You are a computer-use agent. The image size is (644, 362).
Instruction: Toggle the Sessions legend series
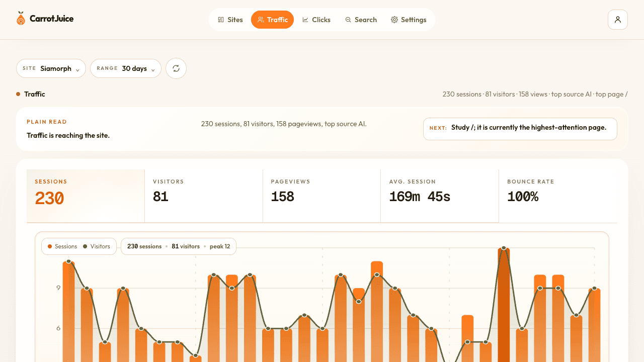click(62, 246)
